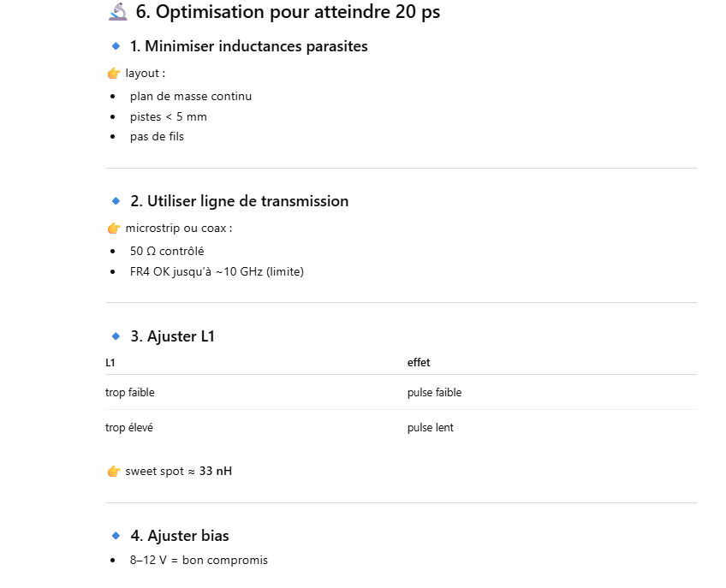The width and height of the screenshot is (726, 588).
Task: Click pointing hand emoji before sweet spot
Action: click(114, 472)
